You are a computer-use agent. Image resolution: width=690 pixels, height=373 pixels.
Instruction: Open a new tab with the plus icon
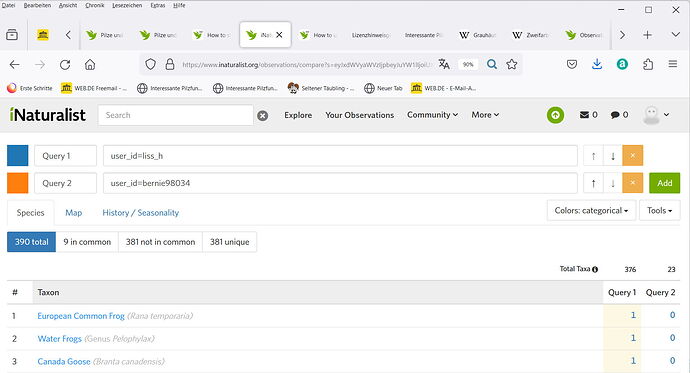(x=647, y=35)
